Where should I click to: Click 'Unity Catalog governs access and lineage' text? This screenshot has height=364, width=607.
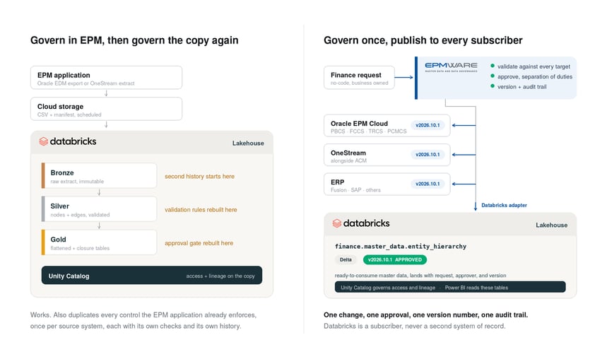388,288
